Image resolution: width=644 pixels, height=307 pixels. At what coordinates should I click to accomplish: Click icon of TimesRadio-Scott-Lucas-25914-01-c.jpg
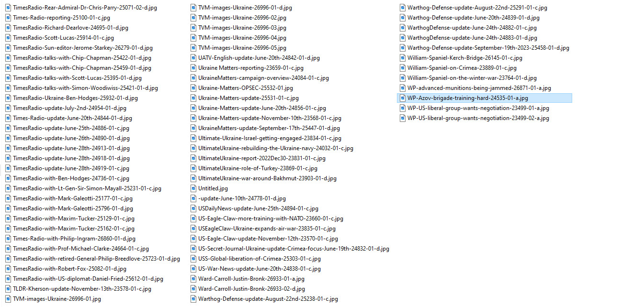point(8,38)
